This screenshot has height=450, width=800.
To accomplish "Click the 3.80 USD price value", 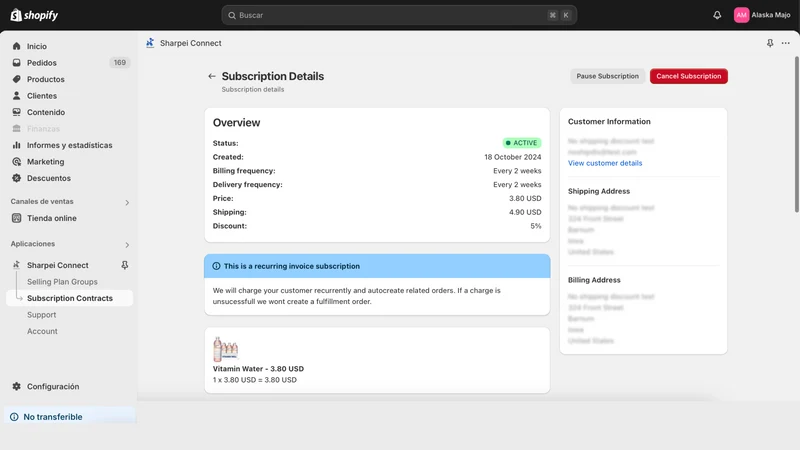I will point(525,198).
